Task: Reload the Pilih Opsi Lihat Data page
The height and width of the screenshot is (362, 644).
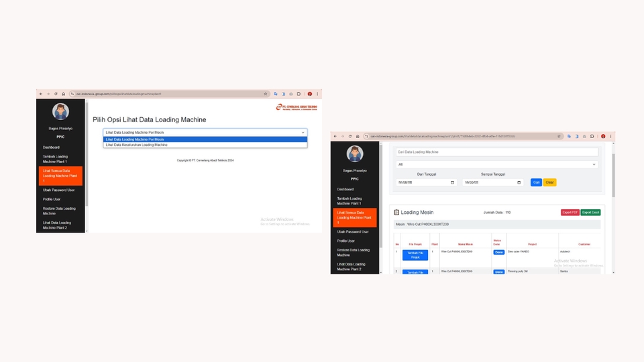Action: coord(56,94)
